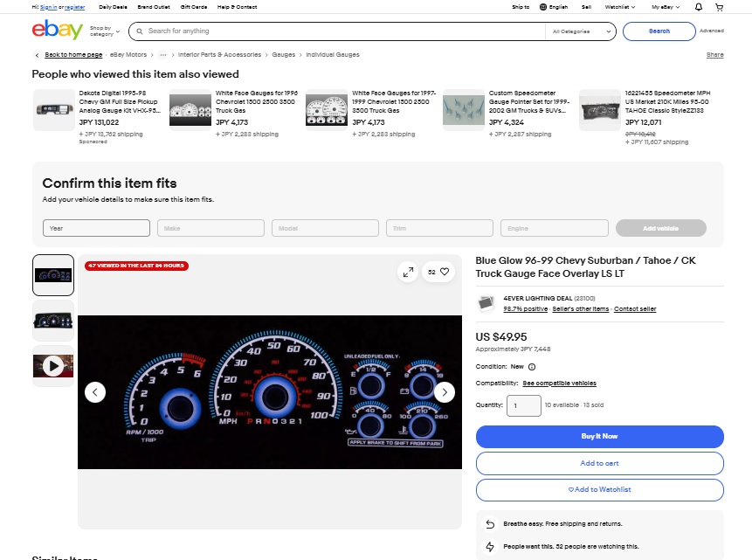The image size is (752, 560).
Task: Click the magnifier icon in search box
Action: pyautogui.click(x=140, y=31)
